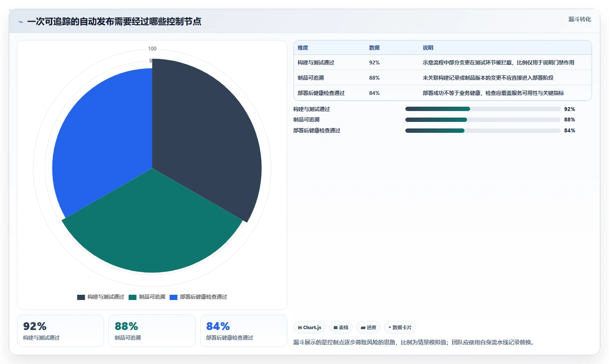Click the icon in the 表格 chip
The height and width of the screenshot is (364, 609).
pos(336,327)
